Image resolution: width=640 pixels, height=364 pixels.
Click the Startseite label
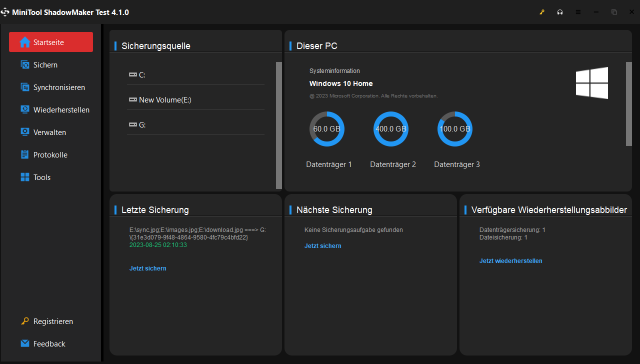click(48, 42)
